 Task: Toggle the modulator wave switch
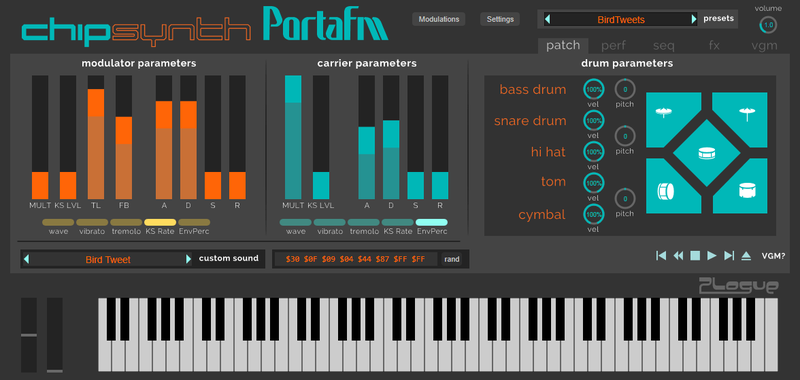pyautogui.click(x=58, y=222)
